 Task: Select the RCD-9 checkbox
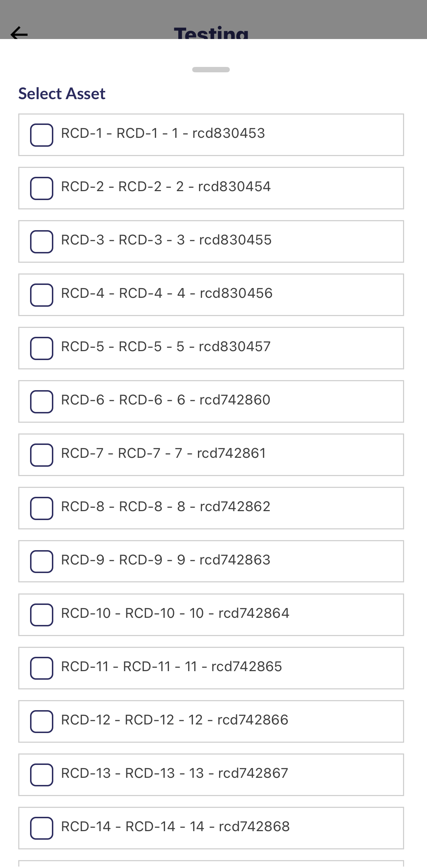[x=42, y=562]
